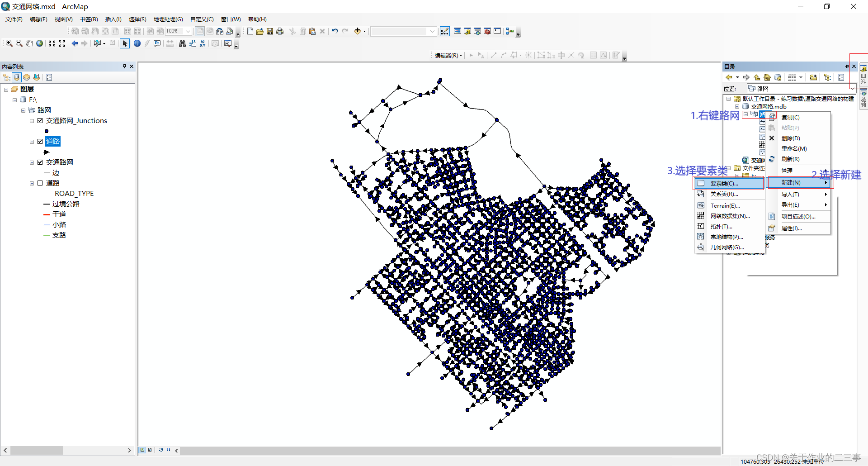
Task: Switch to Data View at map bottom
Action: [x=142, y=450]
